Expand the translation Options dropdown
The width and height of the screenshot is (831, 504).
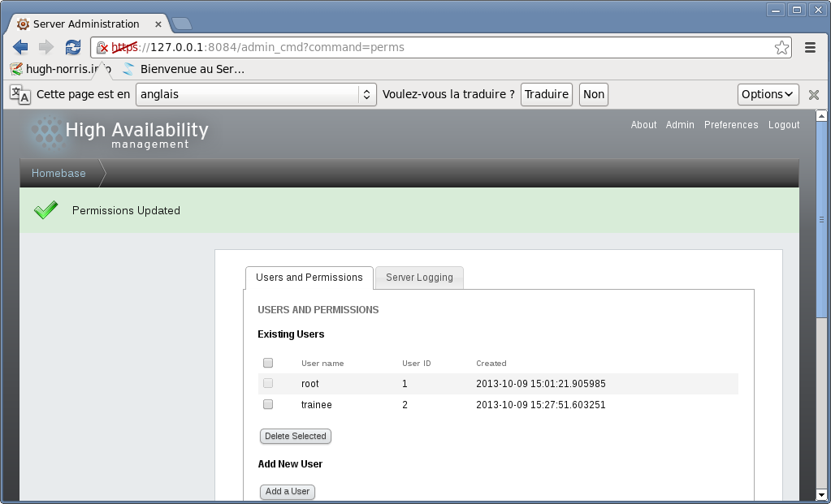click(768, 94)
